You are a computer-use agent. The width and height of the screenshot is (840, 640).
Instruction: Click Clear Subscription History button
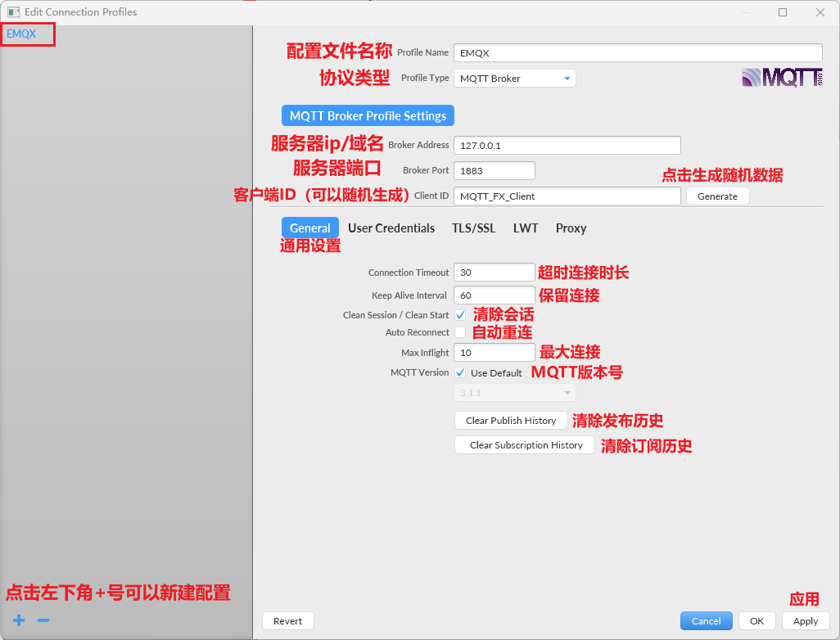pyautogui.click(x=525, y=445)
